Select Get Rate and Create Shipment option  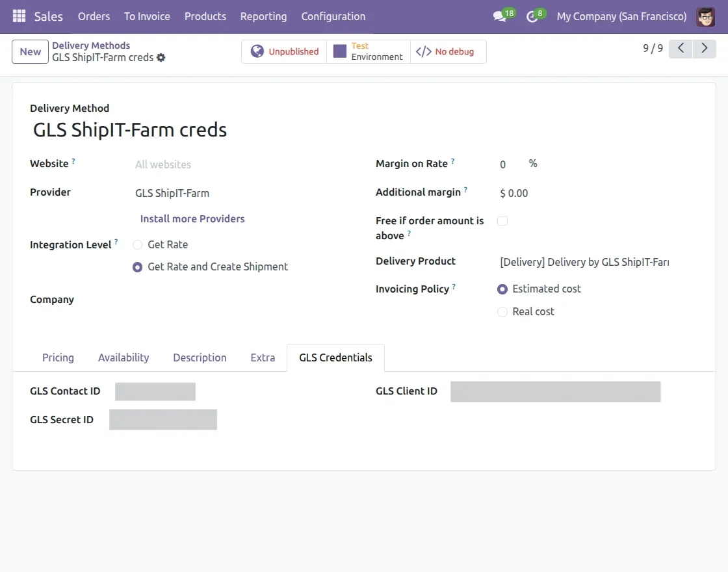click(x=137, y=267)
